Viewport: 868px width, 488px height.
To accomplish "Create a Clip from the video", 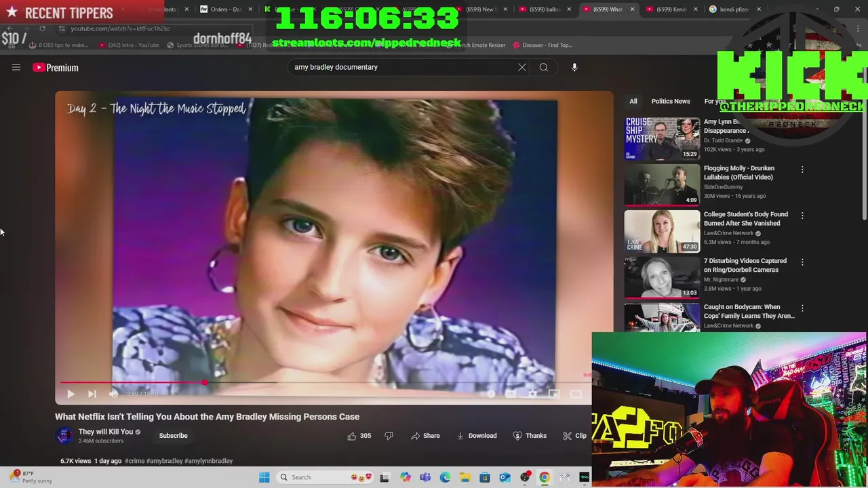I will point(575,436).
